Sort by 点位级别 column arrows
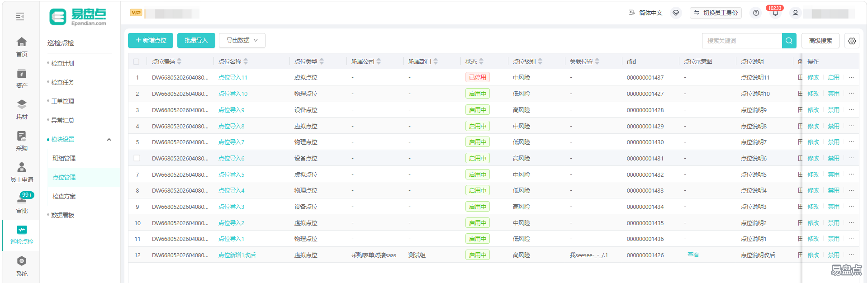The width and height of the screenshot is (868, 283). pyautogui.click(x=540, y=61)
